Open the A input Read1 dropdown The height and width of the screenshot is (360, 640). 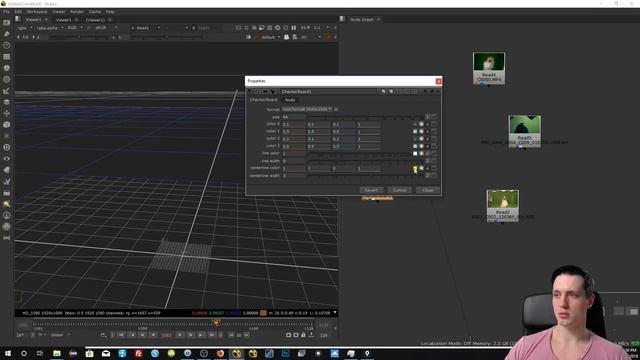click(x=145, y=28)
